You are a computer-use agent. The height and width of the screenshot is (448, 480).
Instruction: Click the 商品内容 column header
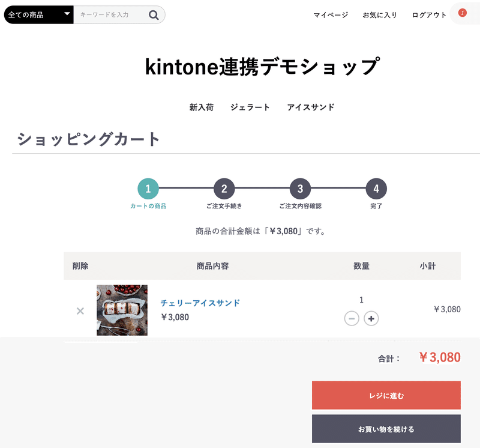click(213, 265)
